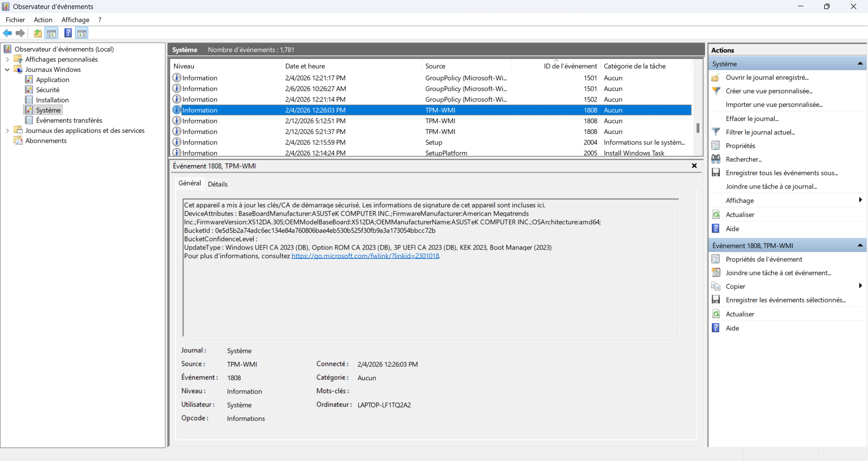Click the green refresh icon under Système actions
The width and height of the screenshot is (868, 461).
click(716, 215)
